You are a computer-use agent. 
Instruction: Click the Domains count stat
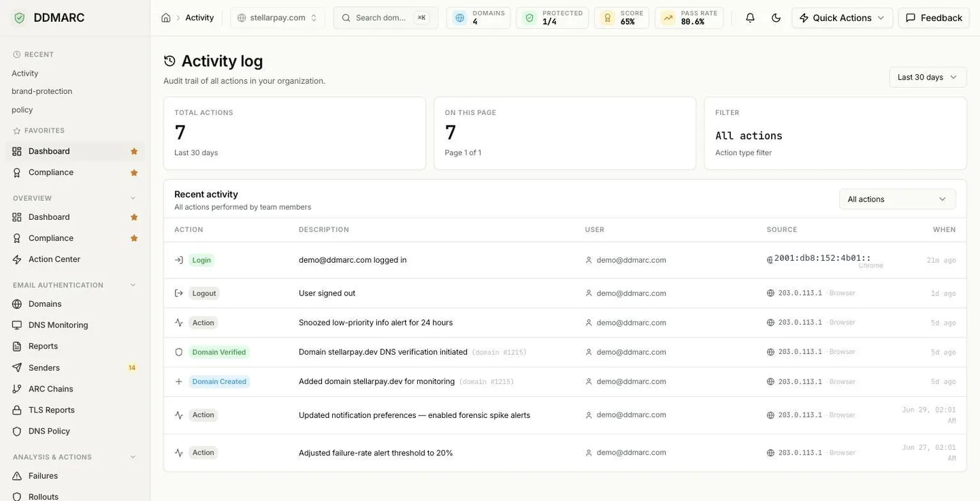point(478,18)
